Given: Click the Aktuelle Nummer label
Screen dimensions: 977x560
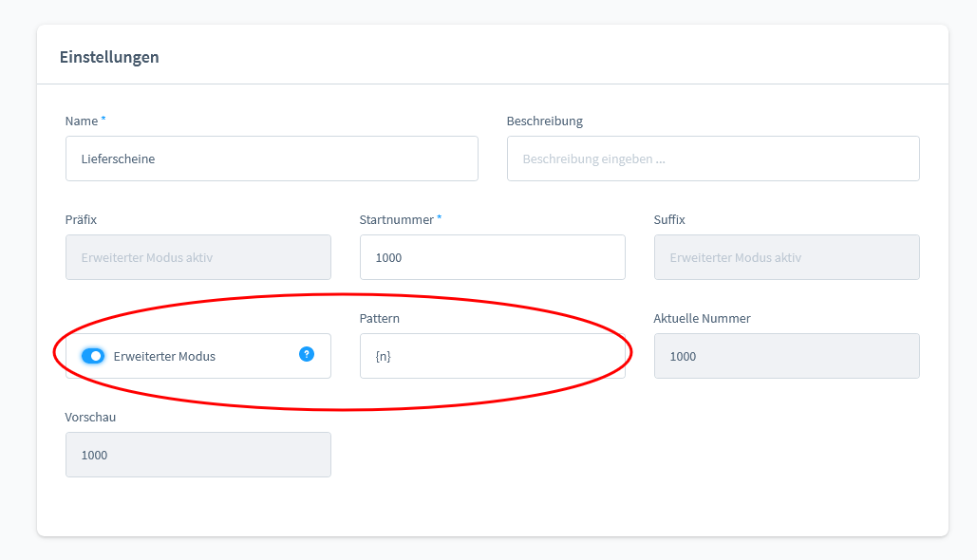Looking at the screenshot, I should coord(702,318).
